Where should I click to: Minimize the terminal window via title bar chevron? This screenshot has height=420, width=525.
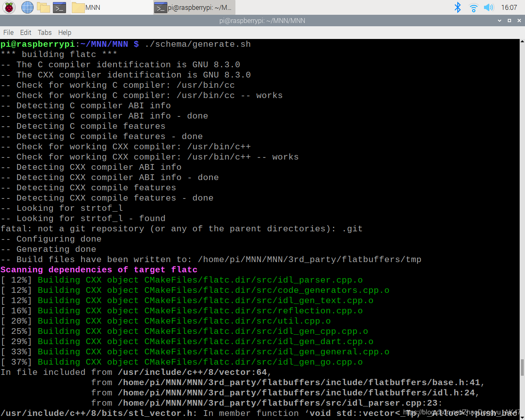tap(500, 21)
